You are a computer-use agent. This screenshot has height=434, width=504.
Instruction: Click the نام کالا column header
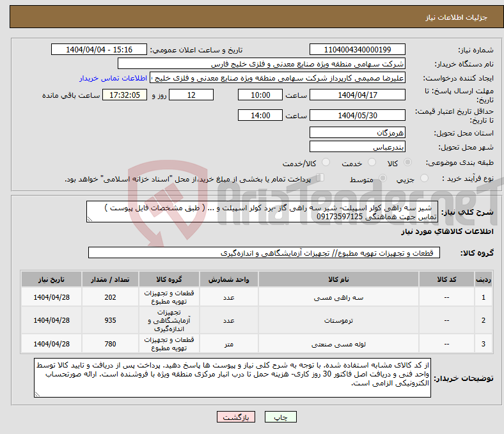click(x=338, y=279)
